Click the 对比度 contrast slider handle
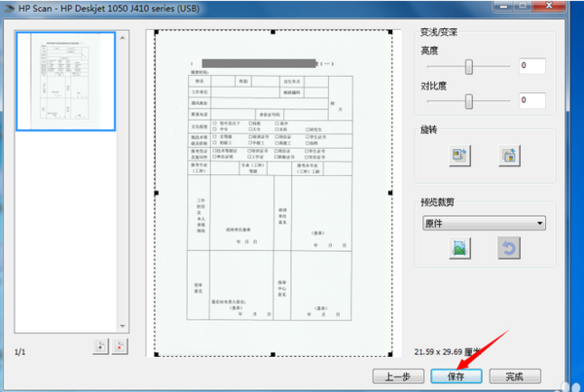 469,100
